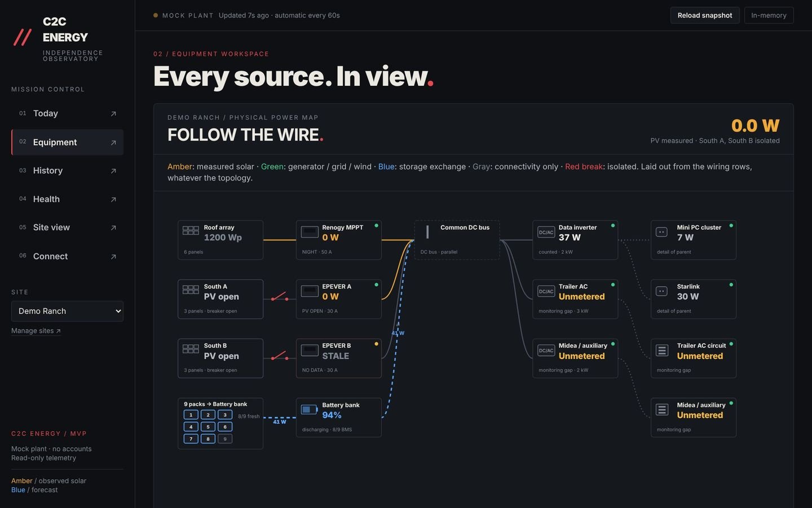Image resolution: width=812 pixels, height=508 pixels.
Task: Select the dimmed battery pack 9
Action: [x=225, y=439]
